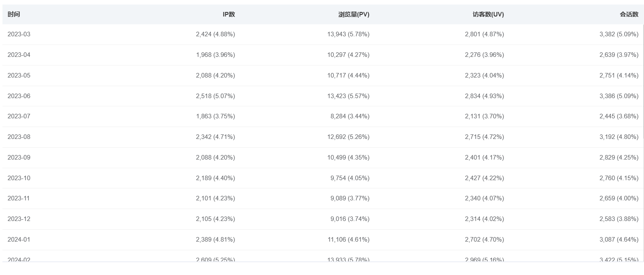Select the 2023-10 row date cell
Viewport: 644px width, 275px height.
click(x=19, y=178)
